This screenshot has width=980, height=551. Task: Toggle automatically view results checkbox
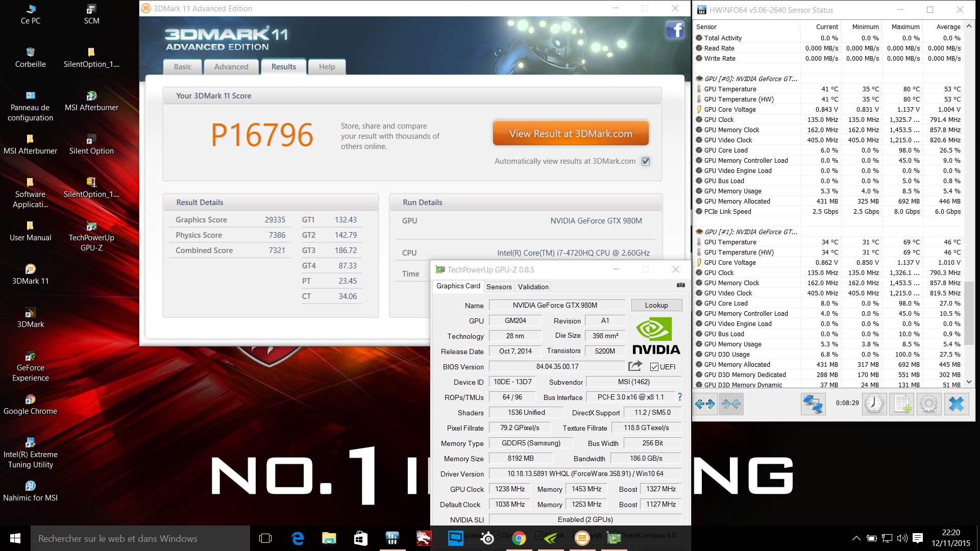tap(646, 161)
